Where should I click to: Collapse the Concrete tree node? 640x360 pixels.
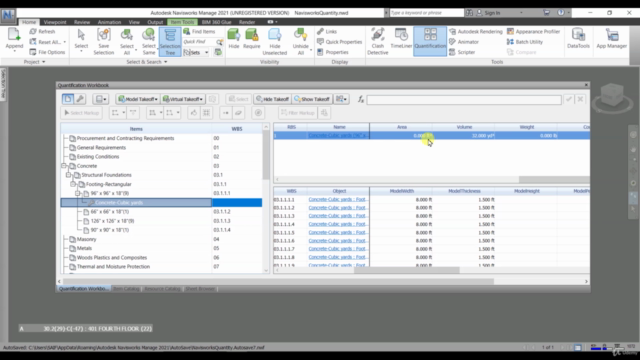[64, 166]
